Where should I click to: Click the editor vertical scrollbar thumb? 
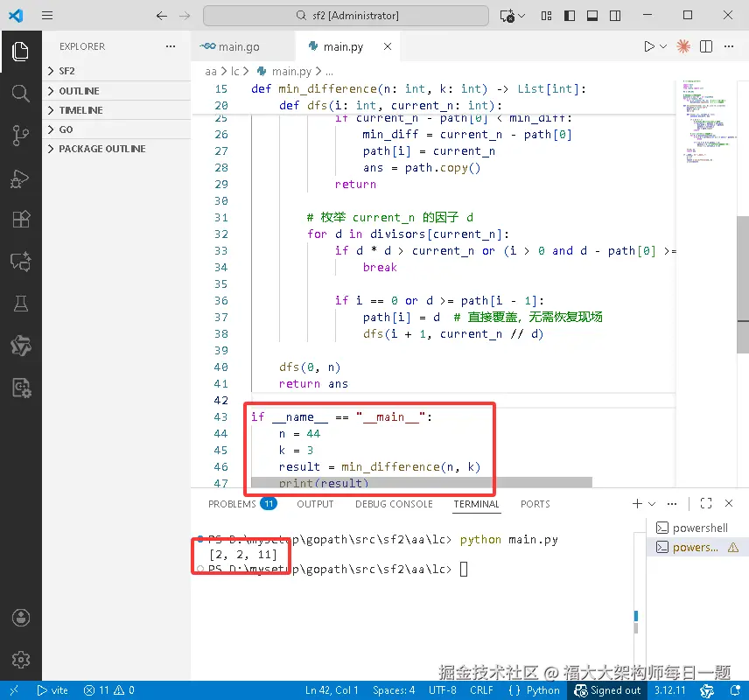743,284
